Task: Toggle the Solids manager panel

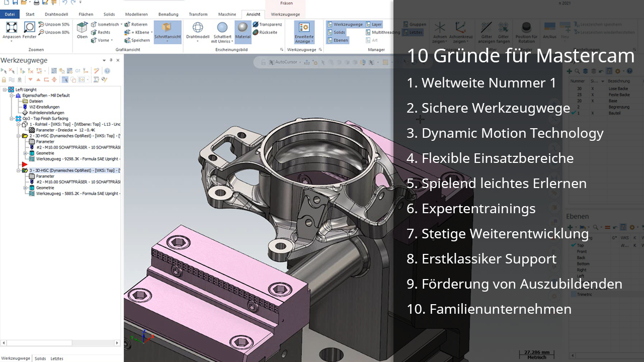Action: point(336,32)
